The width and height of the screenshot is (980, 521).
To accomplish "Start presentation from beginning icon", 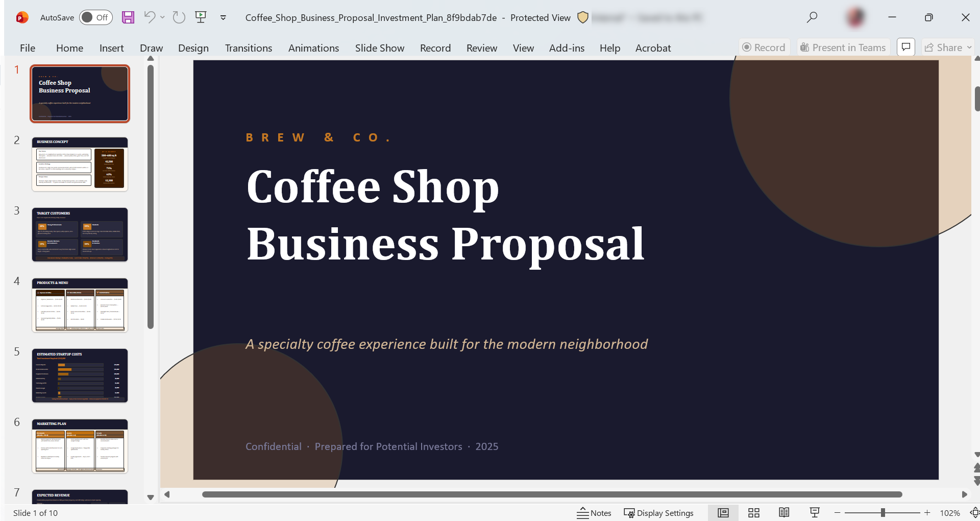I will (201, 17).
